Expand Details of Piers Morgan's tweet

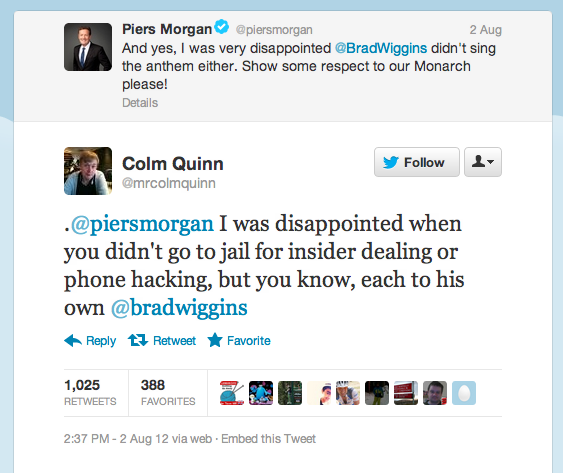click(x=140, y=103)
